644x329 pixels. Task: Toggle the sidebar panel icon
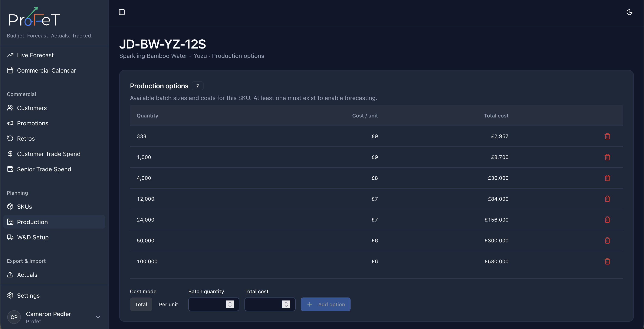pos(122,12)
